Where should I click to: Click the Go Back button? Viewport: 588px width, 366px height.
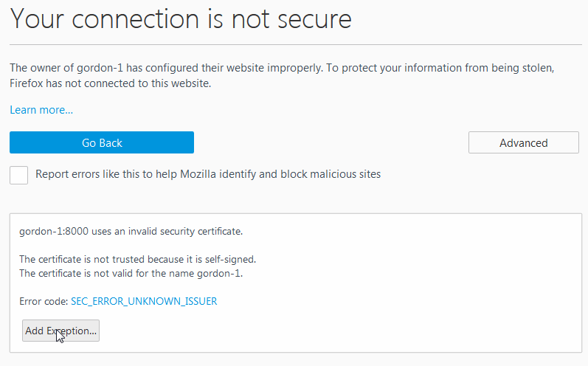(x=102, y=142)
